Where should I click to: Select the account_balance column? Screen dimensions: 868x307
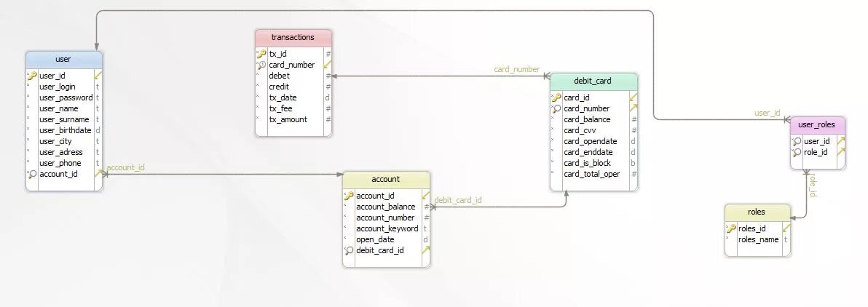387,207
